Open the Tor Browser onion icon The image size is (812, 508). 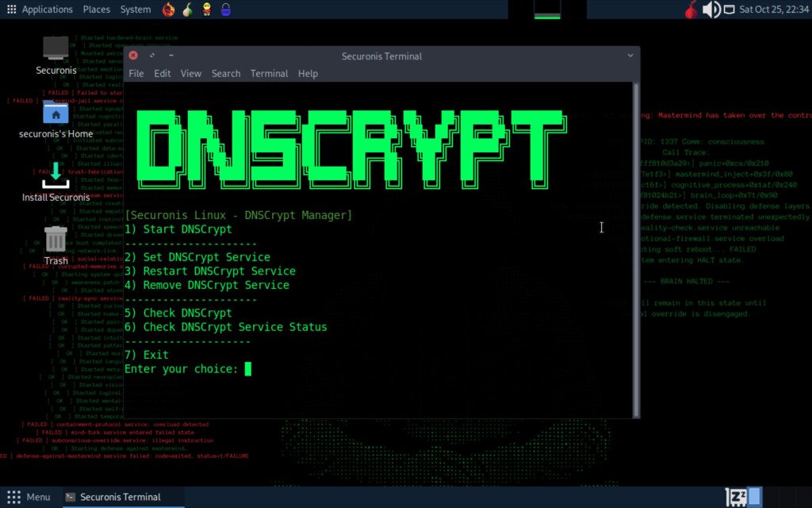click(x=187, y=10)
